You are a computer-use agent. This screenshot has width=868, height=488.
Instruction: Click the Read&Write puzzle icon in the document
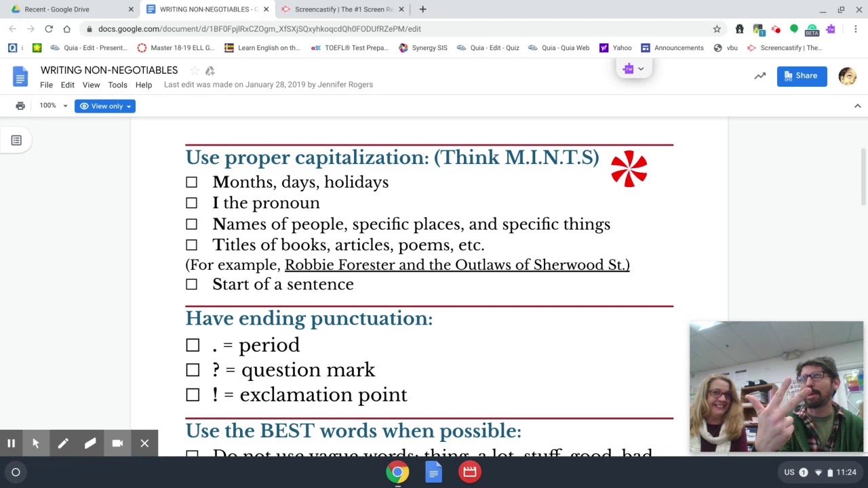(629, 68)
